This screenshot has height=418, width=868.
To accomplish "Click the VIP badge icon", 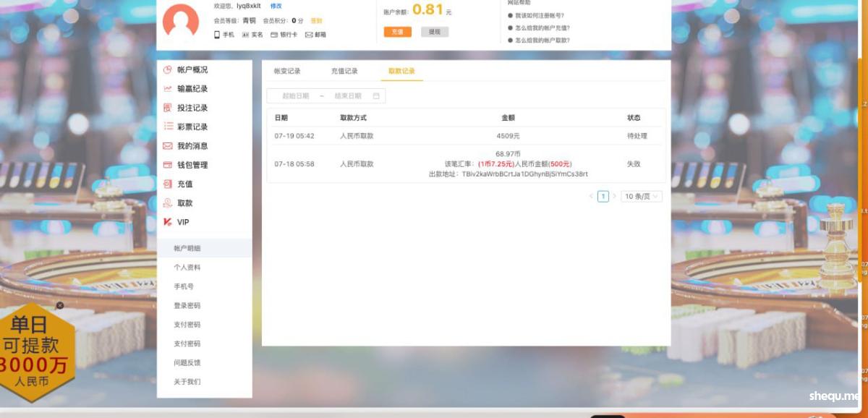I will pos(168,222).
